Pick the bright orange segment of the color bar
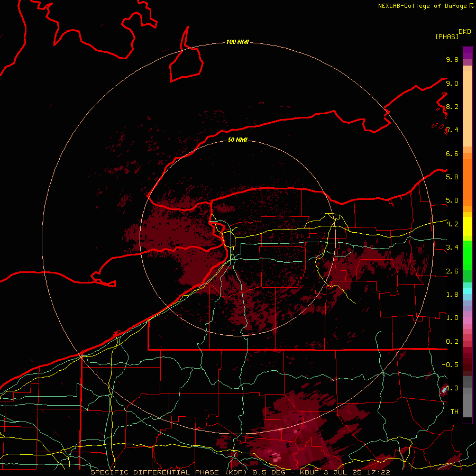Screen dimensions: 476x476 (x=467, y=183)
